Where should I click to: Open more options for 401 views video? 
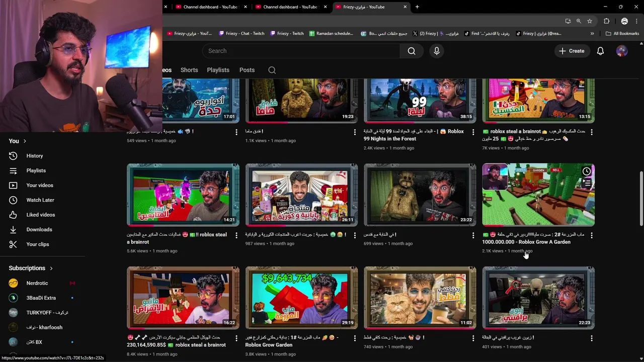coord(591,338)
